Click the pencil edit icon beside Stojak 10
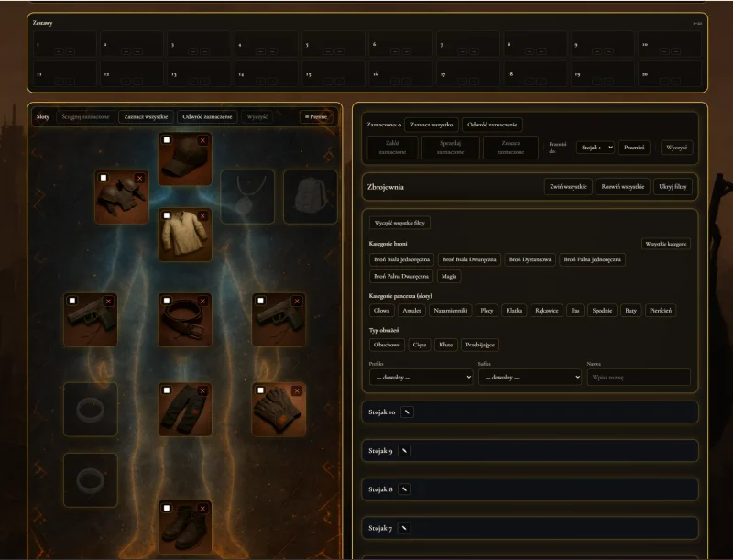The width and height of the screenshot is (733, 560). pos(407,412)
